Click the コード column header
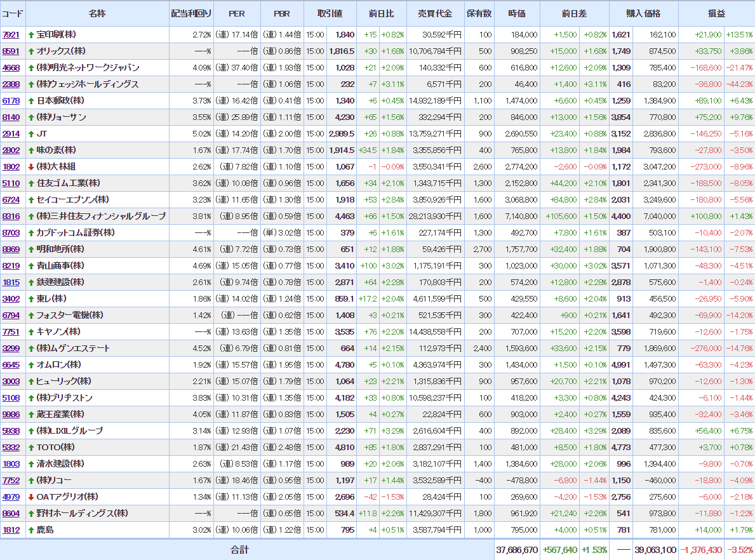Viewport: 755px width, 560px height. pos(13,13)
